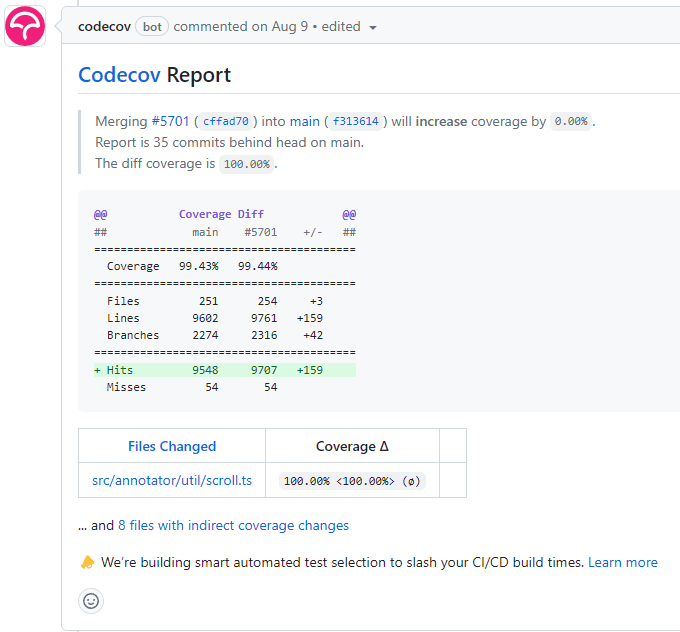This screenshot has height=632, width=680.
Task: Click the bot label badge
Action: [152, 27]
